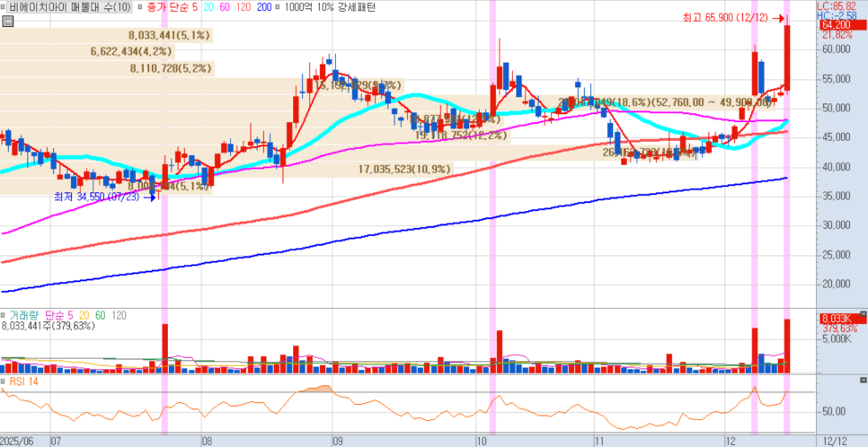The image size is (868, 447).
Task: Click the 60,000 price axis label
Action: [836, 49]
